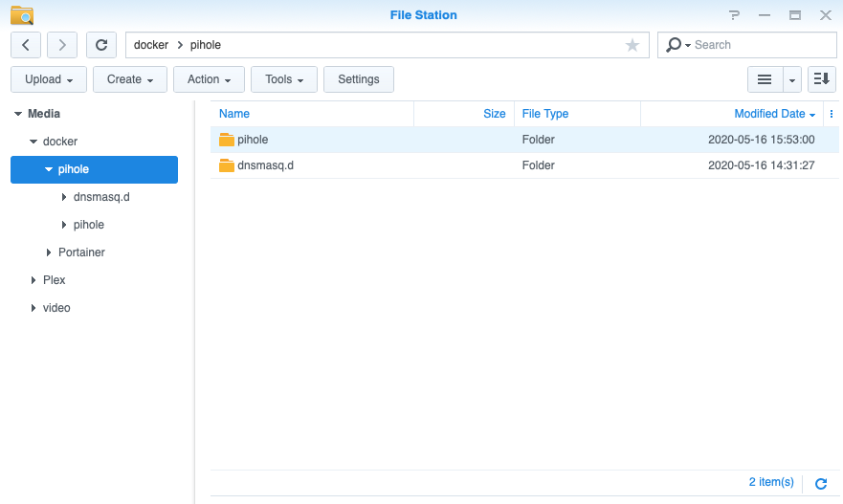The width and height of the screenshot is (843, 504).
Task: Open view mode dropdown arrow
Action: [x=792, y=79]
